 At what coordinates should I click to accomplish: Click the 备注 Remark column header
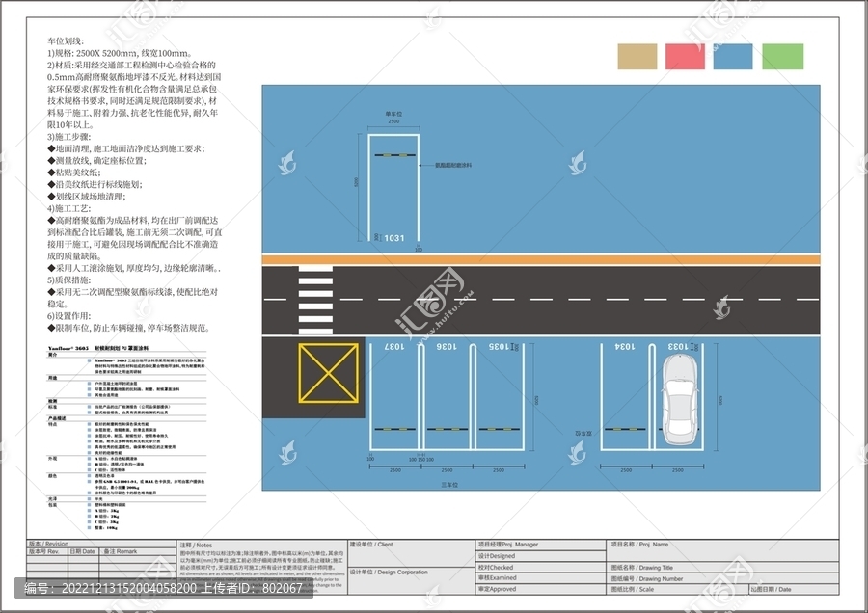tap(138, 551)
